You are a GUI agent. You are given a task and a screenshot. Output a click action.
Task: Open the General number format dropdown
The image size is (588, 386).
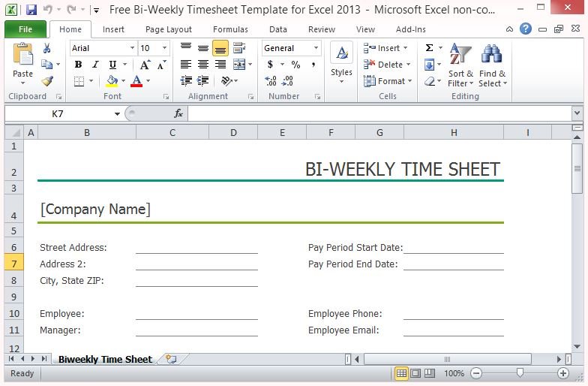coord(316,48)
